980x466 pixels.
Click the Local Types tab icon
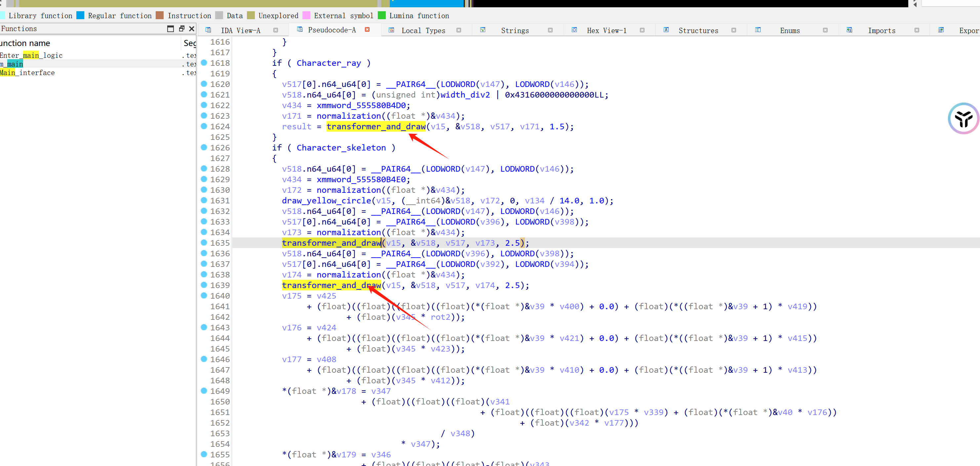click(x=391, y=30)
